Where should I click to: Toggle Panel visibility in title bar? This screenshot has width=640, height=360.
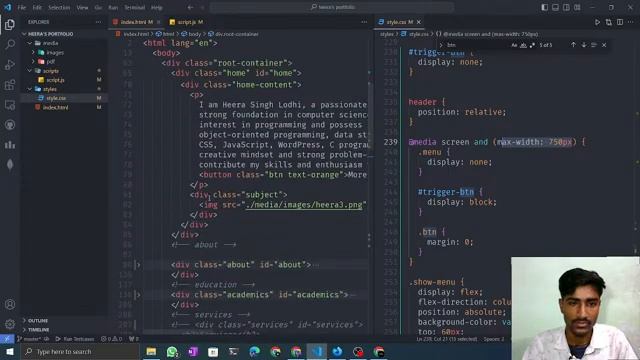tap(556, 7)
